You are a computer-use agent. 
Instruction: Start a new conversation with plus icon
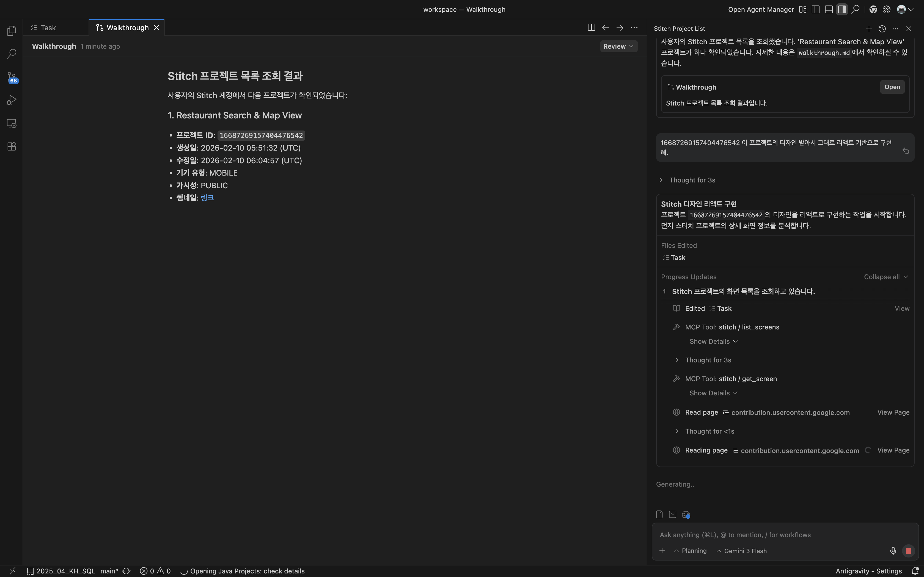tap(869, 29)
